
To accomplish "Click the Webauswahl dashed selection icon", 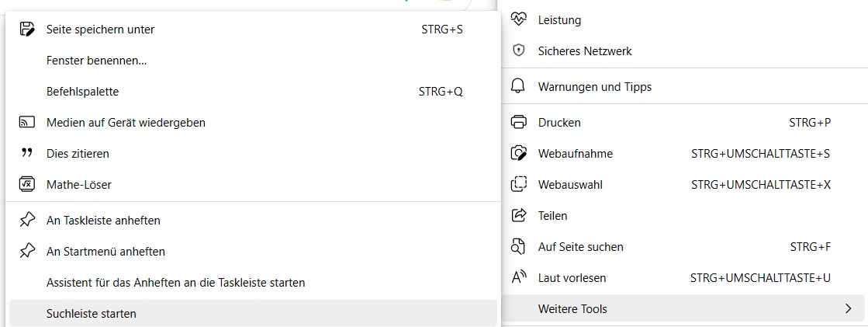I will tap(519, 185).
